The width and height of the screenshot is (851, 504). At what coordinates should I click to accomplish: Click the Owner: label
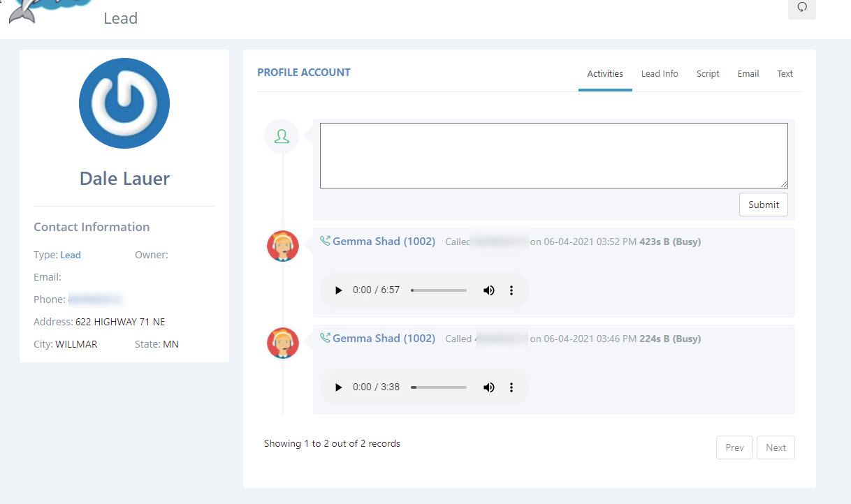pos(152,255)
